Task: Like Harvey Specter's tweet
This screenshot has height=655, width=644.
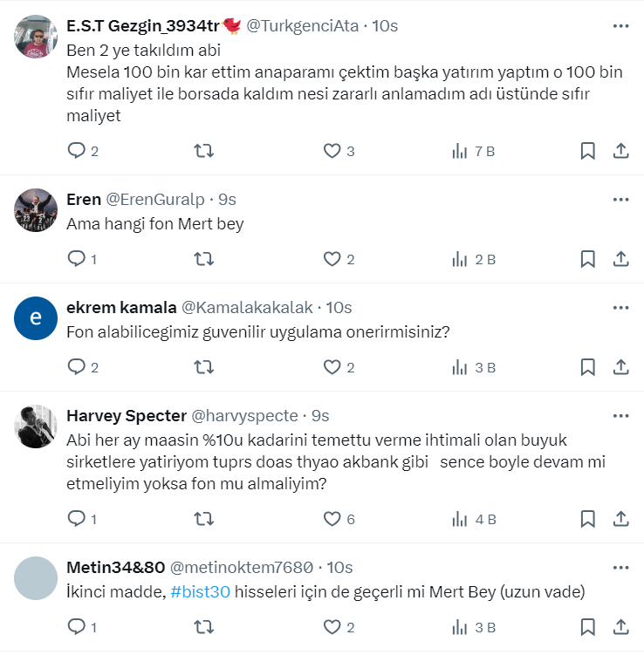Action: pyautogui.click(x=332, y=519)
